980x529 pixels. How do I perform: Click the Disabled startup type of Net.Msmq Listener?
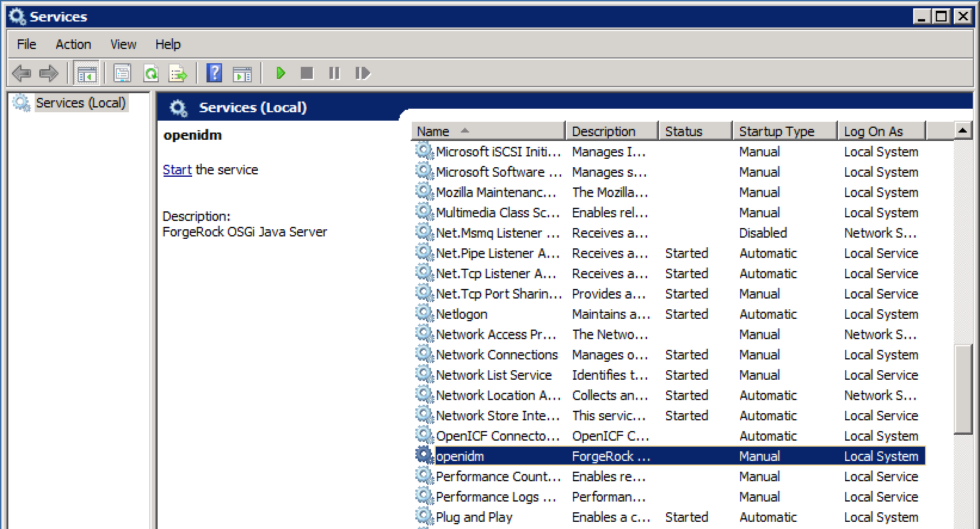[x=763, y=233]
